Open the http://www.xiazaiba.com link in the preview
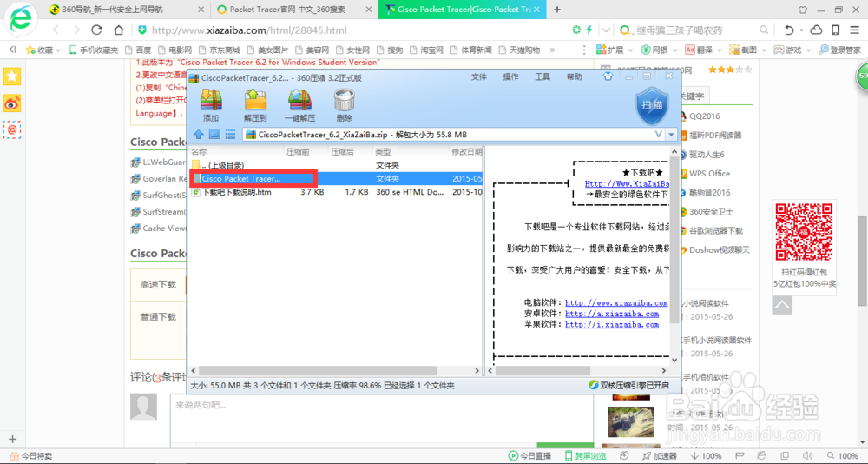 point(616,303)
